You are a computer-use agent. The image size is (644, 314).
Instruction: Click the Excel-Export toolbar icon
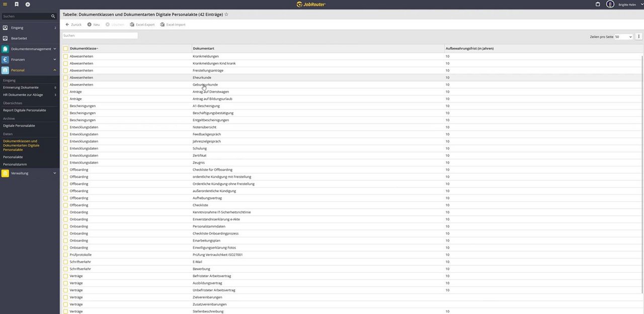tap(132, 25)
